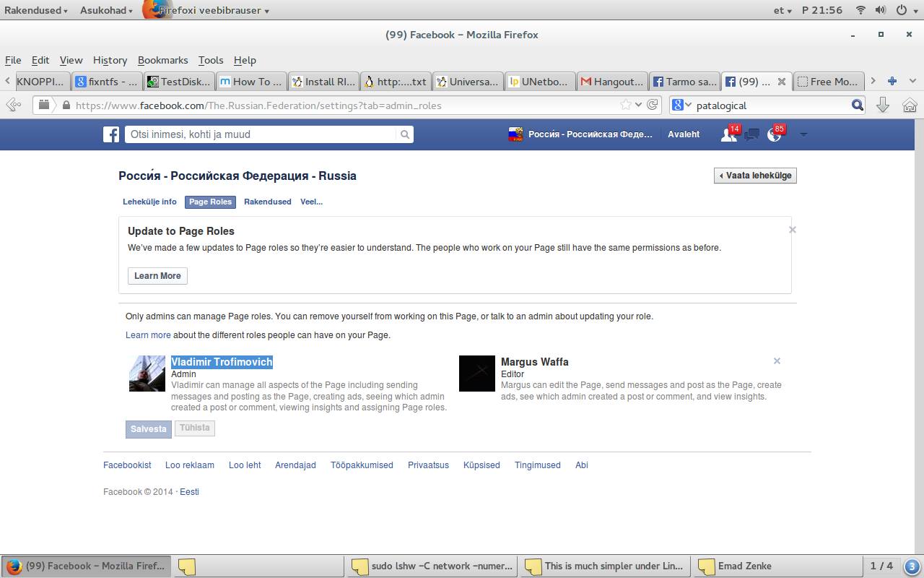Click Salvesta save button
924x578 pixels.
149,429
